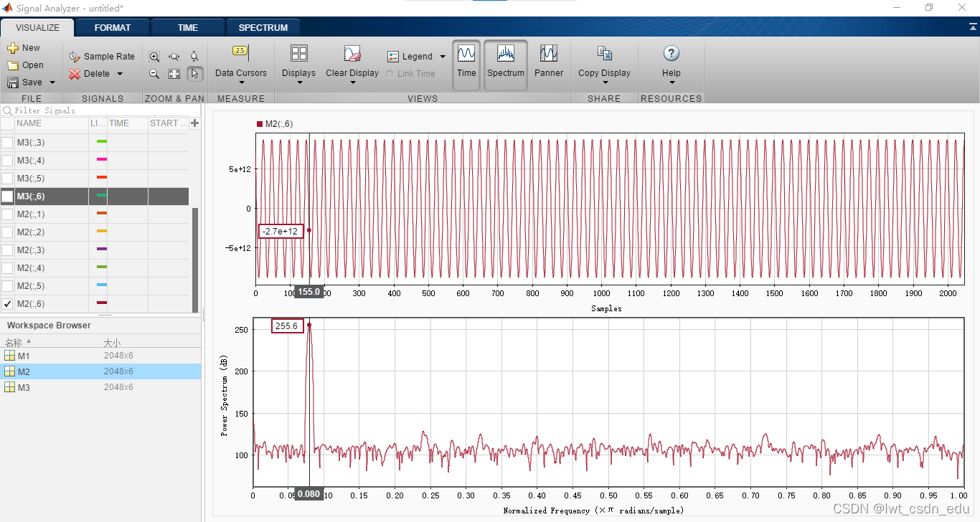
Task: Check the M2(:,3) signal checkbox
Action: tap(7, 250)
